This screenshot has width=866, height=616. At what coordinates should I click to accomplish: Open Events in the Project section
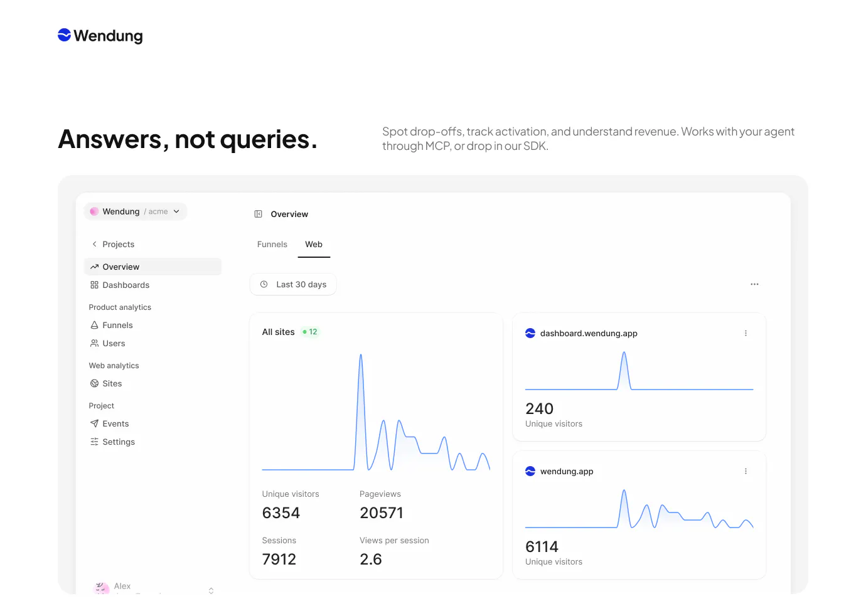click(x=152, y=423)
